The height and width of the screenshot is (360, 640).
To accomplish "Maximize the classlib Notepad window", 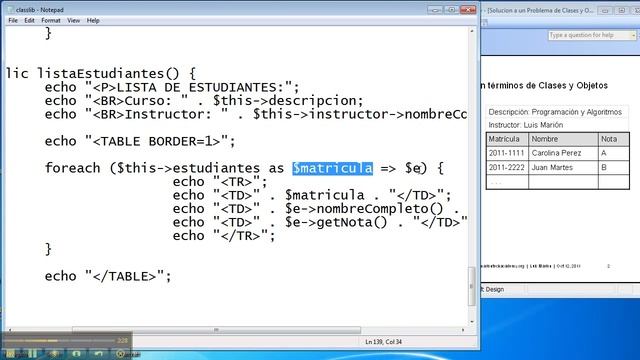I will (451, 9).
